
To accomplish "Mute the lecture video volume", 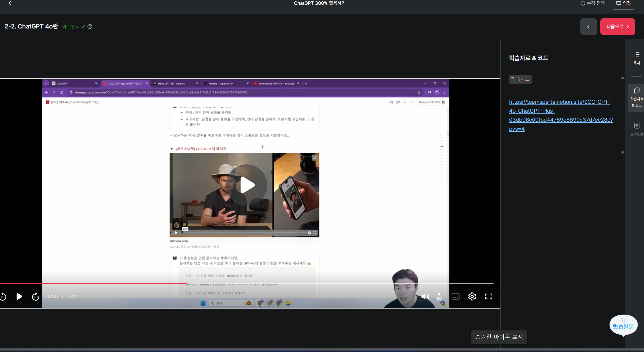I will [x=425, y=296].
